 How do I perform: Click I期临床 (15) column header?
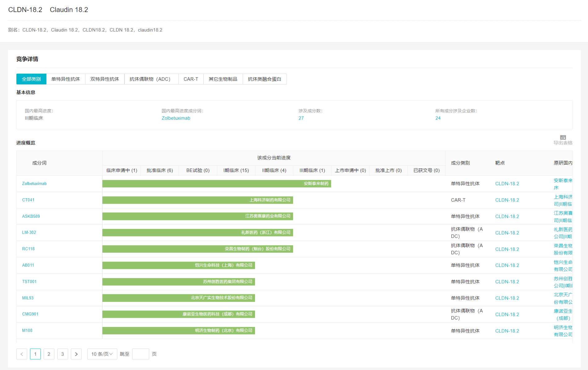coord(236,170)
